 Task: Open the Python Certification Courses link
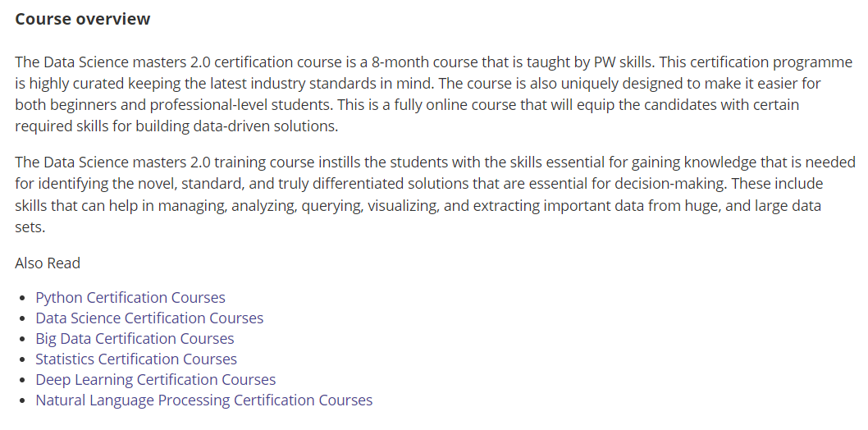point(130,297)
